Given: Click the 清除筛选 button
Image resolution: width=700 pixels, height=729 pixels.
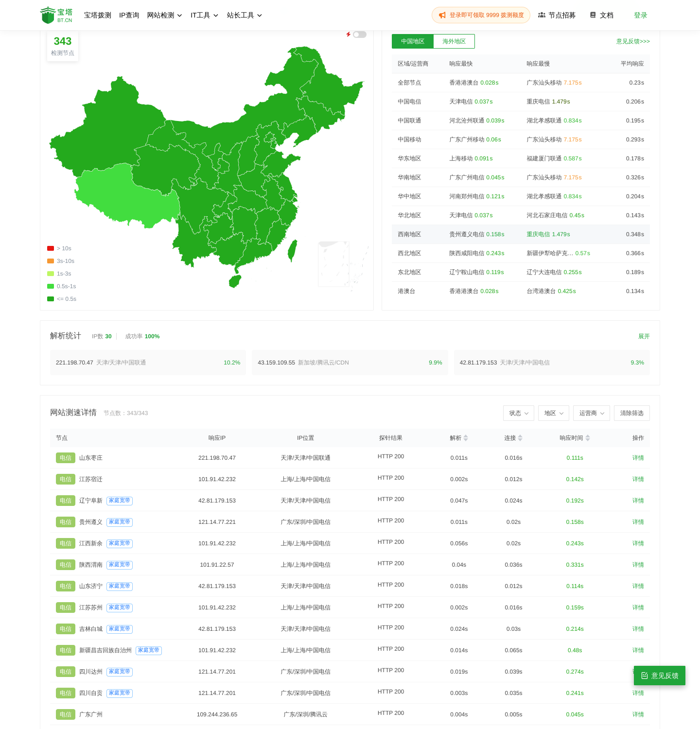Looking at the screenshot, I should (632, 413).
